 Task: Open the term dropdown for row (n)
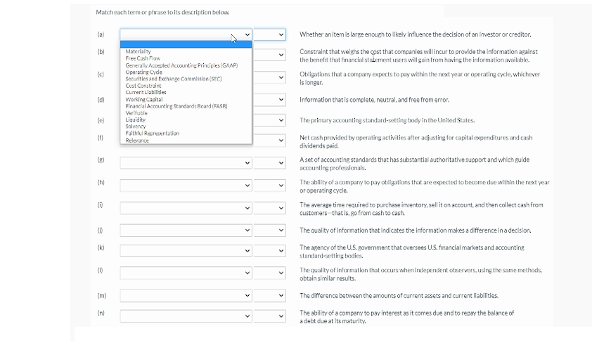click(x=186, y=316)
